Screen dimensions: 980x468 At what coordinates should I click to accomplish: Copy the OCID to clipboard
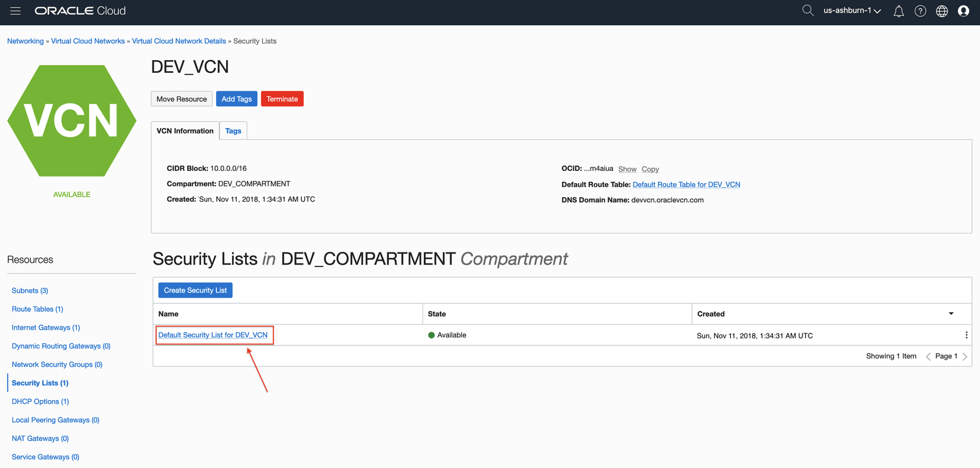(x=650, y=169)
